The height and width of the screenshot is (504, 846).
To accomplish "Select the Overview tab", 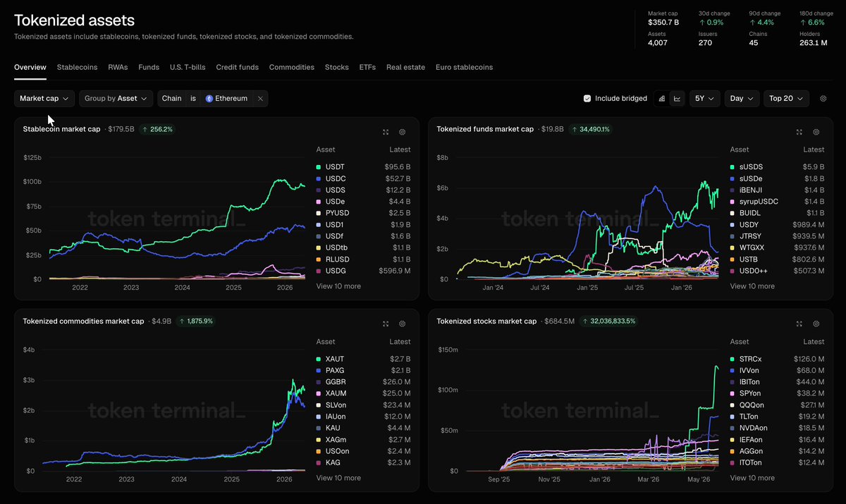I will click(x=30, y=67).
